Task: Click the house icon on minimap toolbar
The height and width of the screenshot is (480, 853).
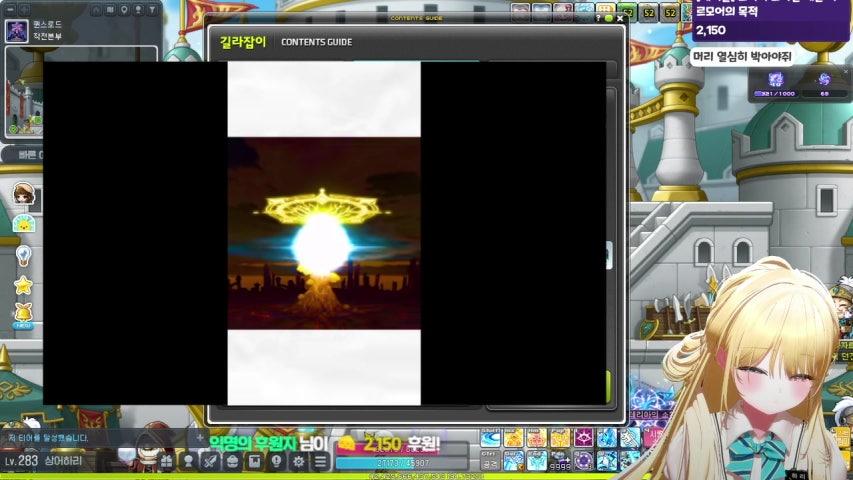Action: click(x=96, y=10)
